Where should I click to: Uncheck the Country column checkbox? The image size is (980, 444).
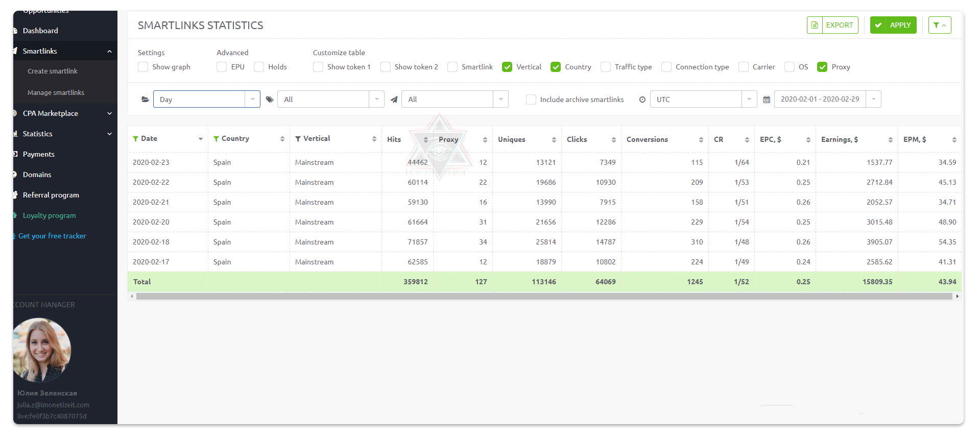pyautogui.click(x=556, y=67)
